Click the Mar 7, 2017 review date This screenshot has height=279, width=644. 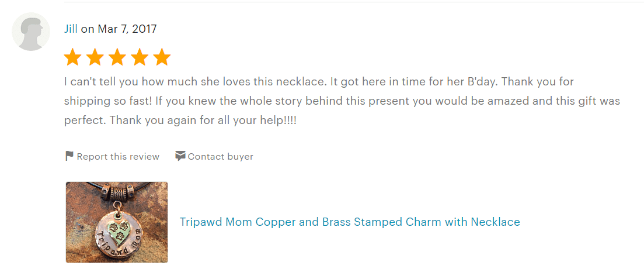click(x=127, y=29)
